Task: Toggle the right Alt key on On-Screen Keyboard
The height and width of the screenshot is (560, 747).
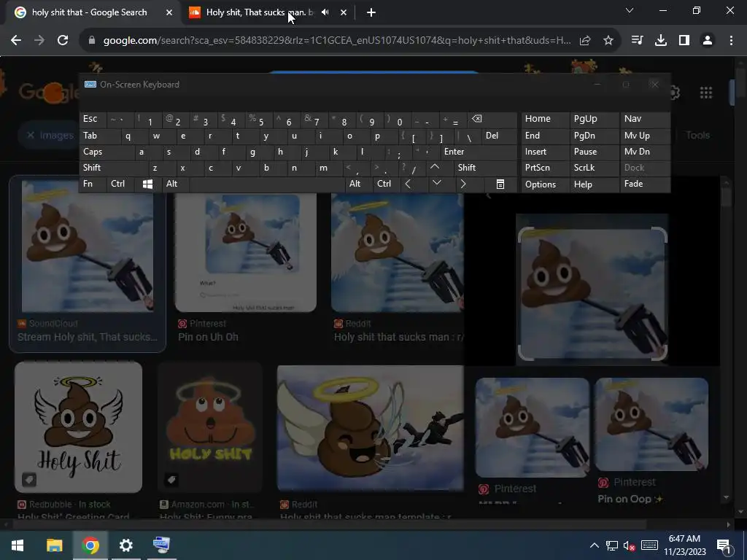Action: click(x=357, y=184)
